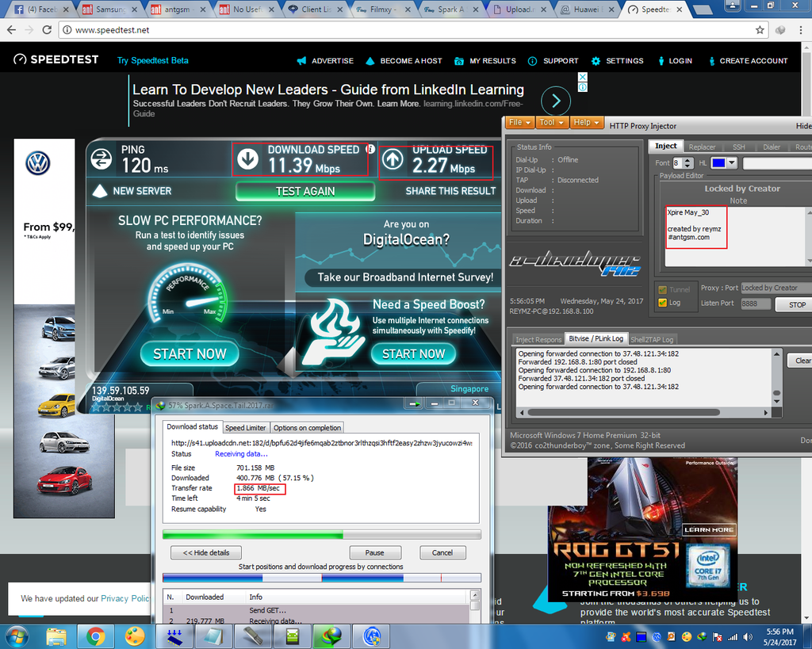Image resolution: width=812 pixels, height=649 pixels.
Task: Pause the Spark.A.Space.Tail download
Action: [x=375, y=552]
